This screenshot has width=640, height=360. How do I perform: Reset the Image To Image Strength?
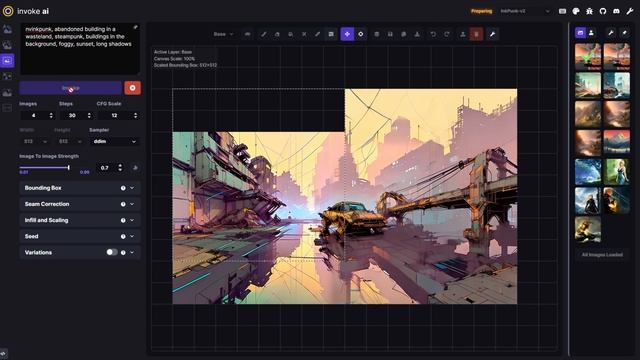point(135,168)
